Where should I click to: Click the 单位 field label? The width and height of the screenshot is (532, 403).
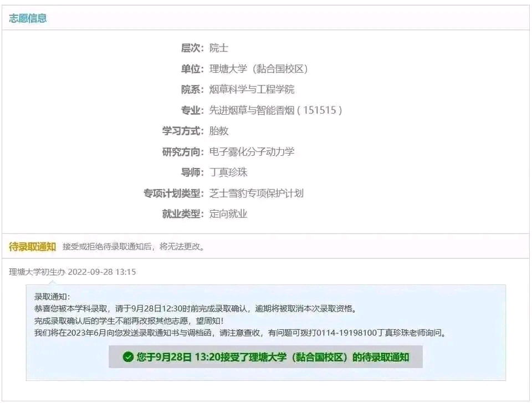coord(192,69)
